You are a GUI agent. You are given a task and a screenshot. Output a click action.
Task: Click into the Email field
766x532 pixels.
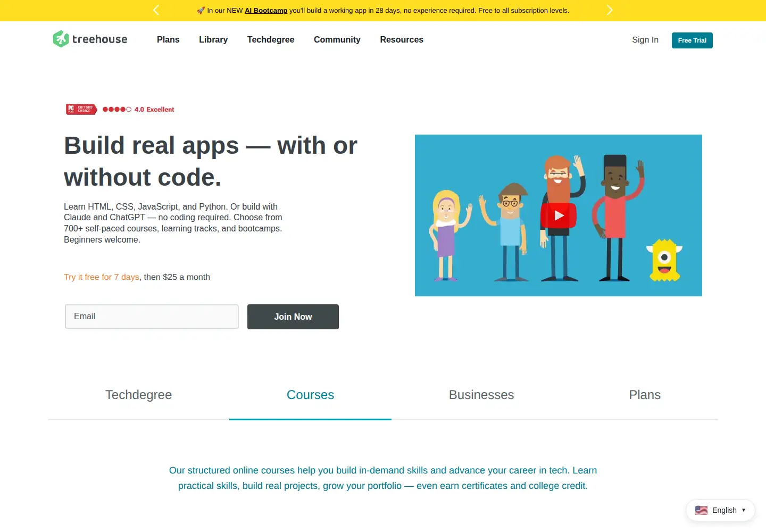152,317
